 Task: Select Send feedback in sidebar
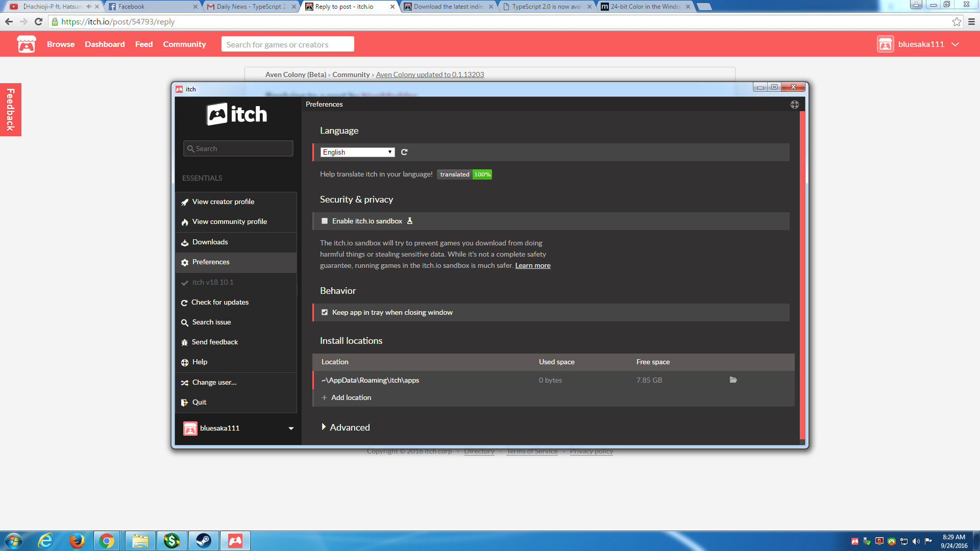pyautogui.click(x=236, y=342)
